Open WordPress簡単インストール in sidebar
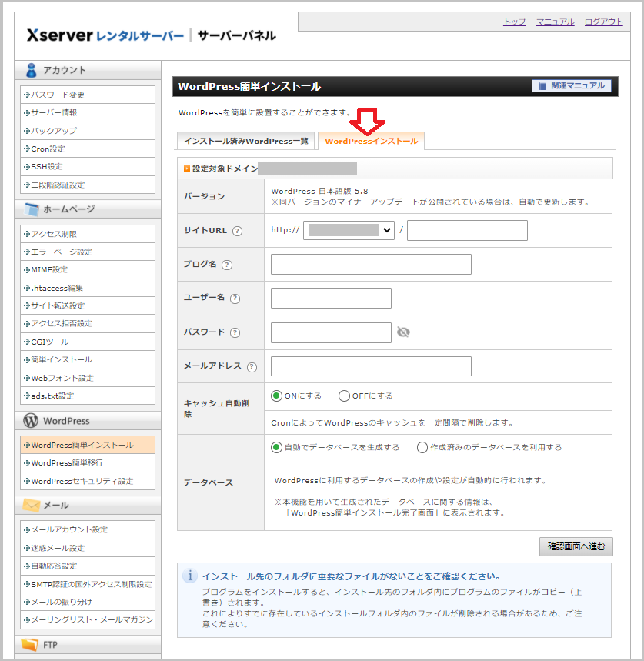The width and height of the screenshot is (644, 661). coord(88,446)
